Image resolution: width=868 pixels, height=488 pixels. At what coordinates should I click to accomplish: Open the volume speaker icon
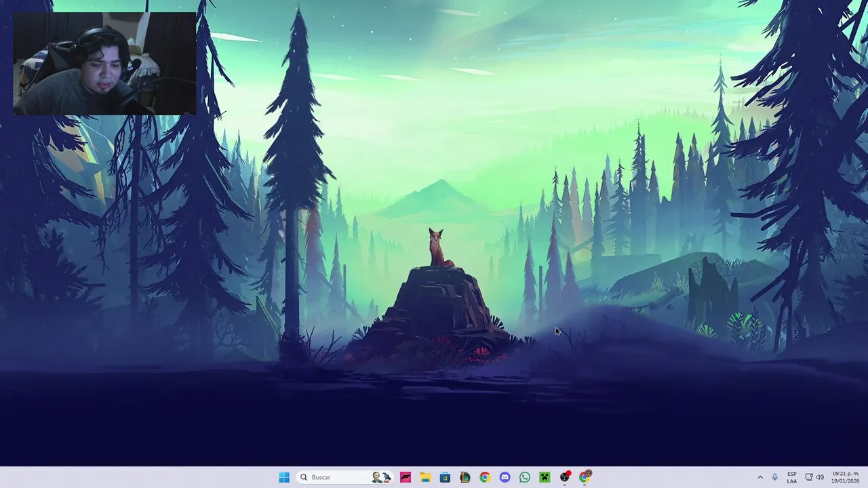tap(820, 477)
